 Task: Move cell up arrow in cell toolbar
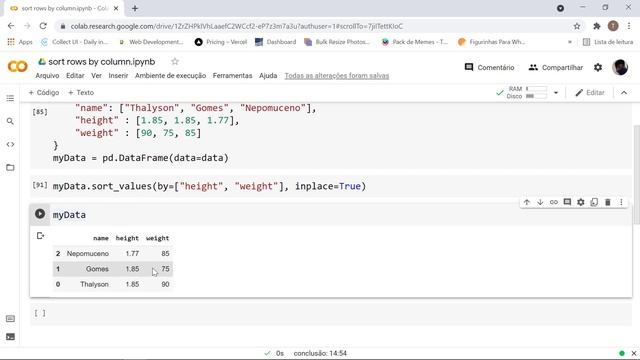coord(527,202)
